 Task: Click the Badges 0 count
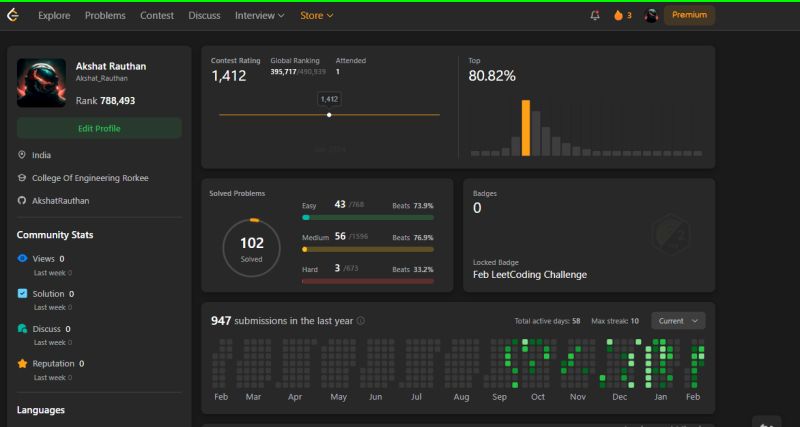(x=477, y=208)
